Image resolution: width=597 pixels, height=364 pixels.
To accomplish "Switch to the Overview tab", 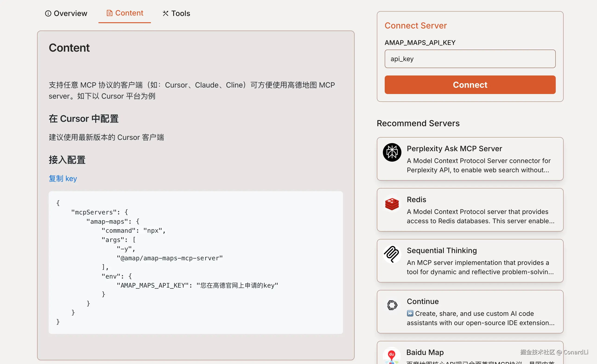I will [66, 13].
